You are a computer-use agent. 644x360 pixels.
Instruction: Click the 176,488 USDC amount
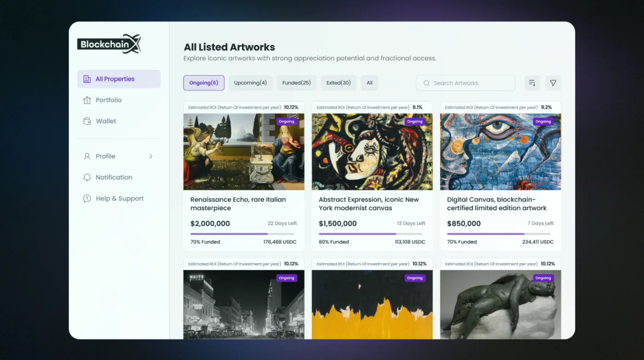280,242
